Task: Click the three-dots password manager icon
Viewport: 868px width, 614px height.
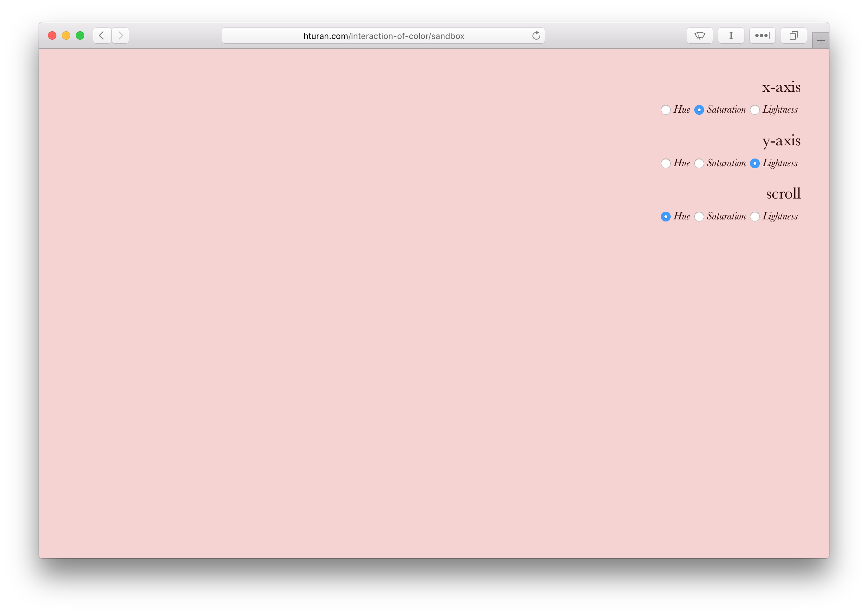Action: (762, 35)
